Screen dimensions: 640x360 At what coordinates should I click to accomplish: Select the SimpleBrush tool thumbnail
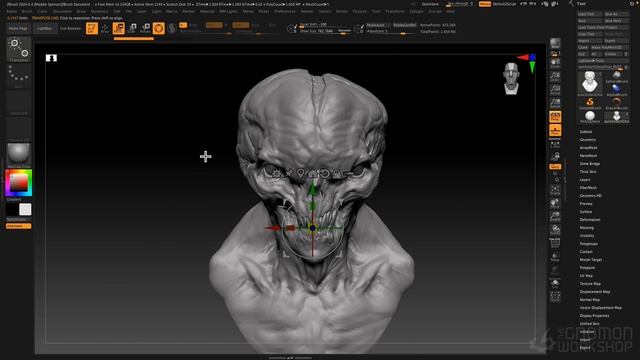point(590,102)
